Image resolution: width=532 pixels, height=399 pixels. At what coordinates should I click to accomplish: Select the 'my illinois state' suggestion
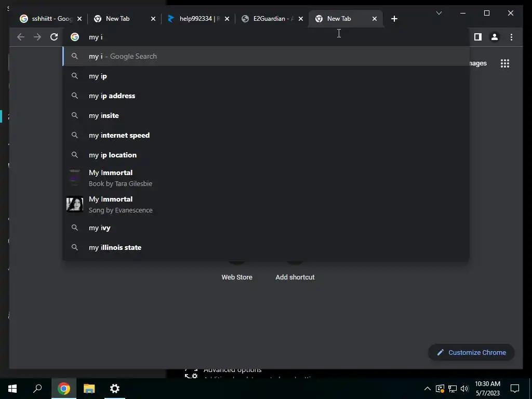266,247
